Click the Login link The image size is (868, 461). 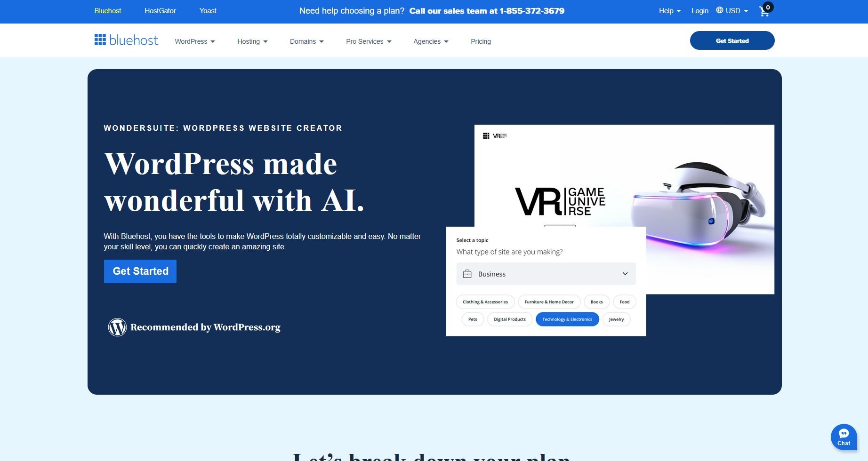tap(699, 11)
